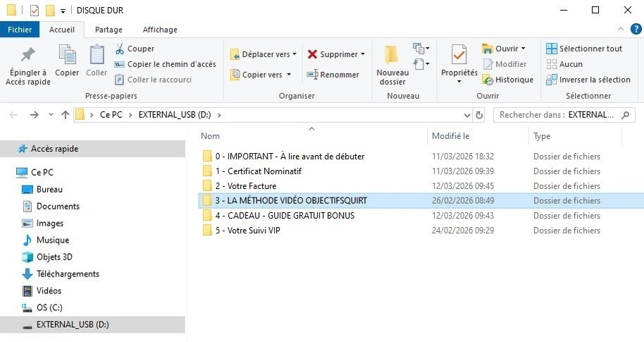
Task: Click the Épingler à Accès rapide pin icon
Action: click(x=27, y=55)
